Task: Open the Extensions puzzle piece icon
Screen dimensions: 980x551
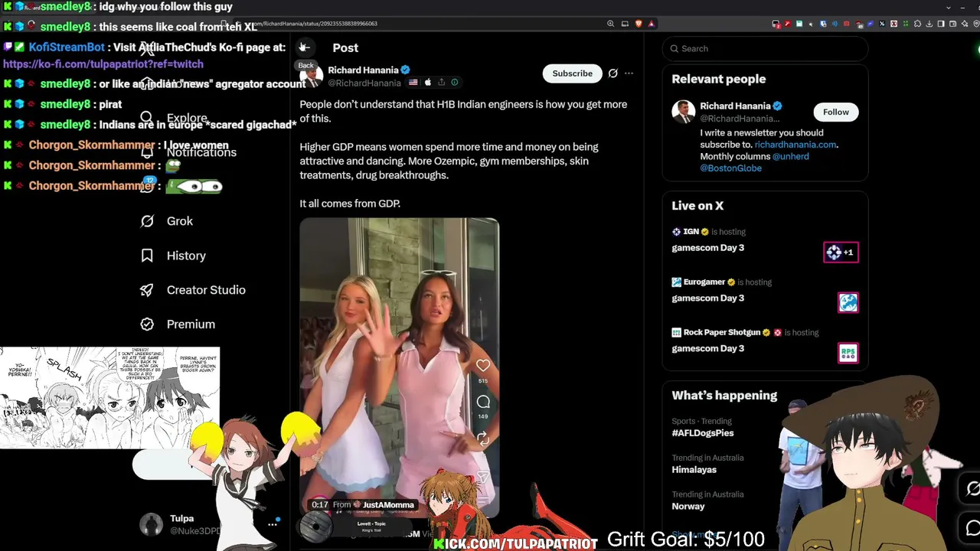Action: (x=918, y=24)
